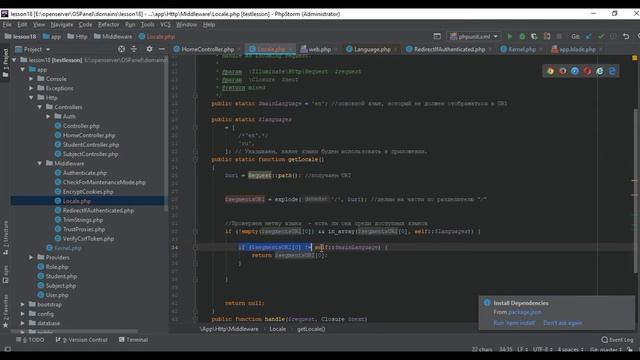Switch to web.php tab
This screenshot has width=640, height=360.
click(x=319, y=49)
